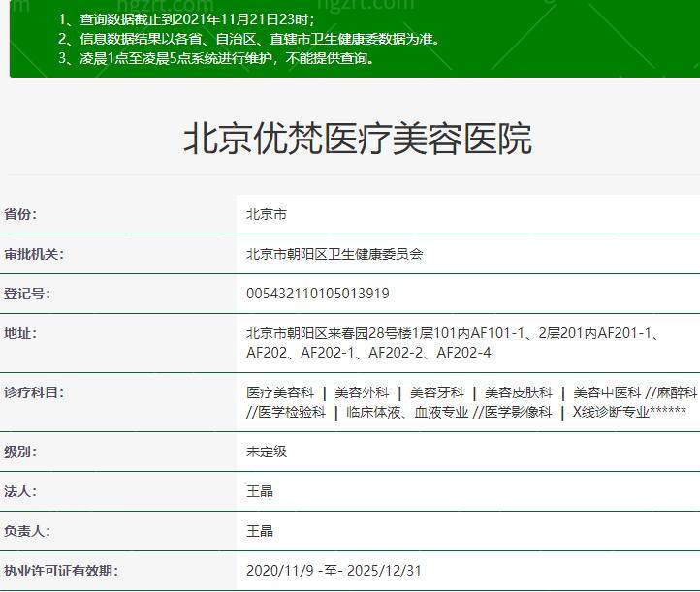This screenshot has height=592, width=700.
Task: Select 王晶 in the 法人 row
Action: pos(260,491)
